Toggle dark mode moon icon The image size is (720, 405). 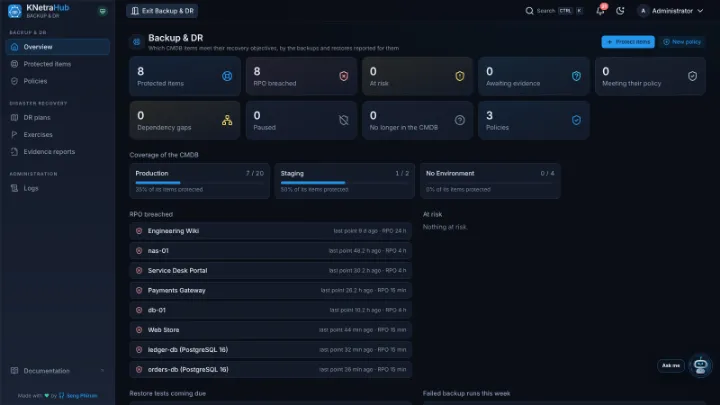pos(620,11)
